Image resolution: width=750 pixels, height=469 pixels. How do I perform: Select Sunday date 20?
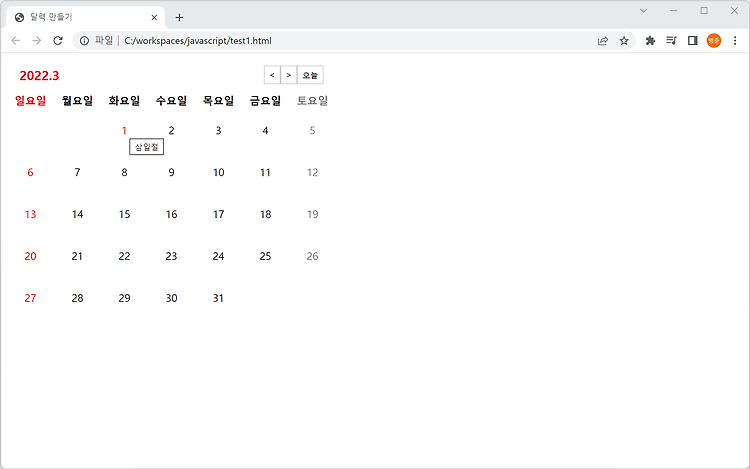pos(31,256)
